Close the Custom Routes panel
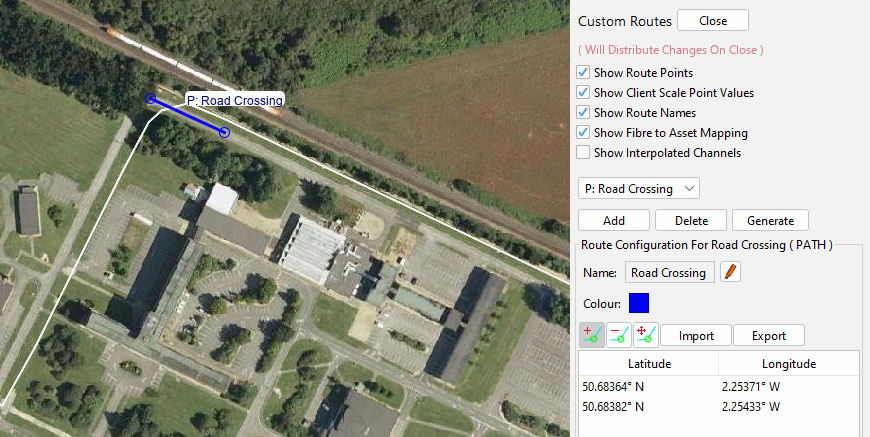 point(712,21)
